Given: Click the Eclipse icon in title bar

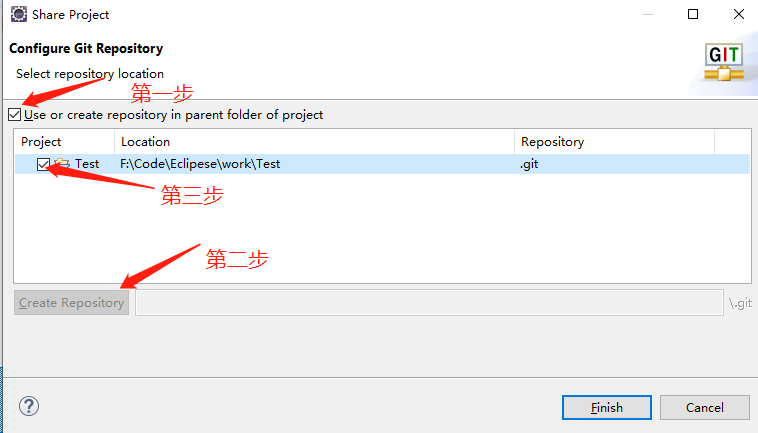Looking at the screenshot, I should pyautogui.click(x=18, y=15).
